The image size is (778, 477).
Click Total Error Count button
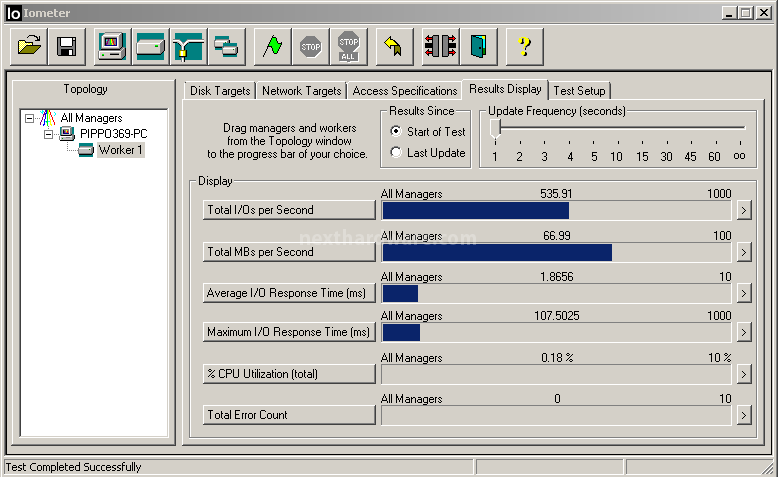point(289,415)
